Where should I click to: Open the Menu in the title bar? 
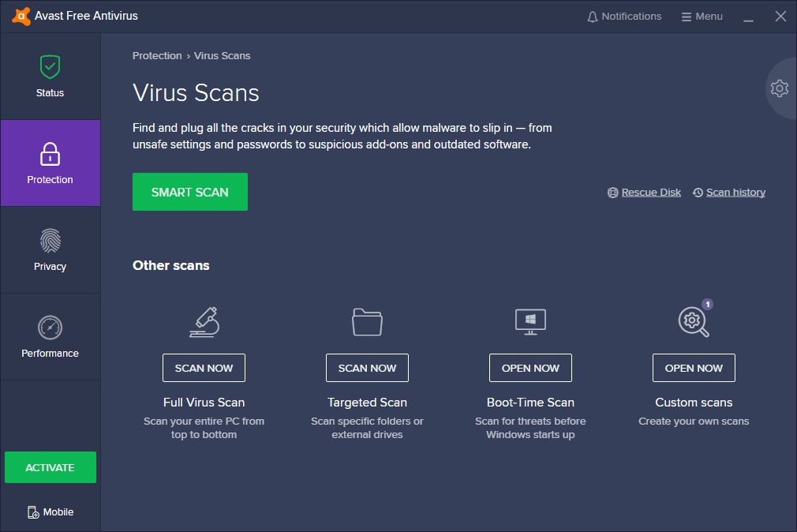coord(702,17)
